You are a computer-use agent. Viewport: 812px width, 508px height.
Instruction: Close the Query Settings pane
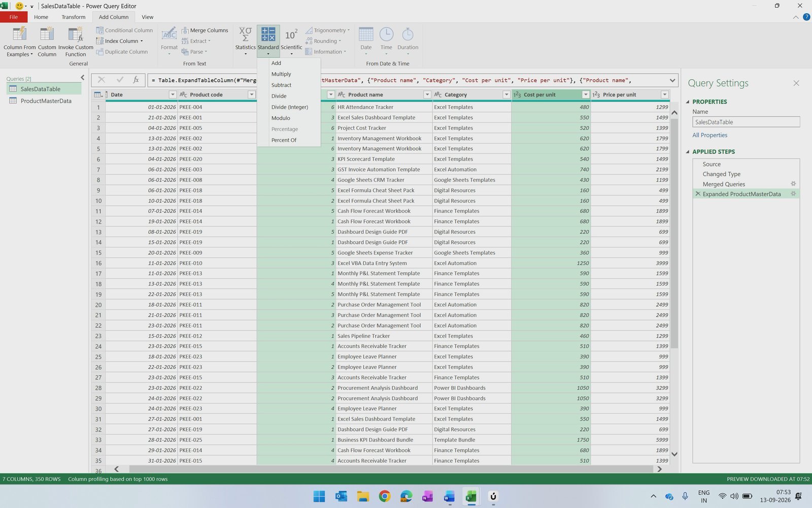[796, 83]
